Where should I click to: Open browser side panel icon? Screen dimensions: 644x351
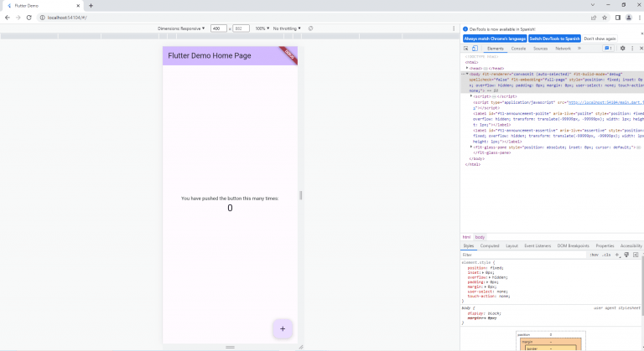(x=618, y=18)
